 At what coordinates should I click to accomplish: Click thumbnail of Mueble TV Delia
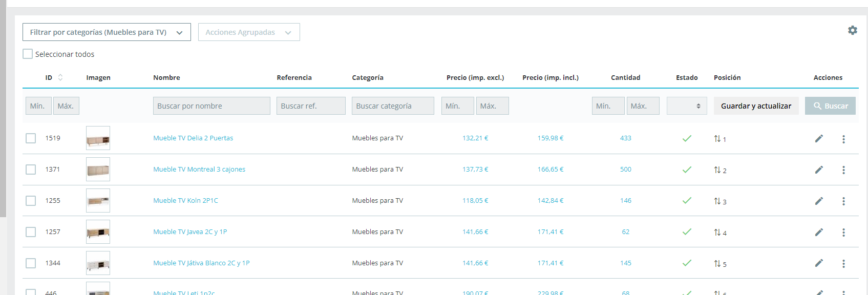point(98,138)
